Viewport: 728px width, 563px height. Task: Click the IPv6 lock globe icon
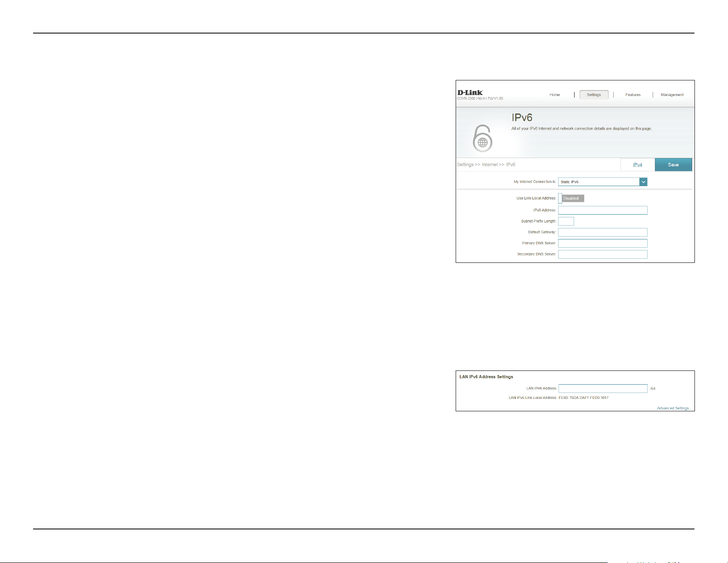[482, 138]
